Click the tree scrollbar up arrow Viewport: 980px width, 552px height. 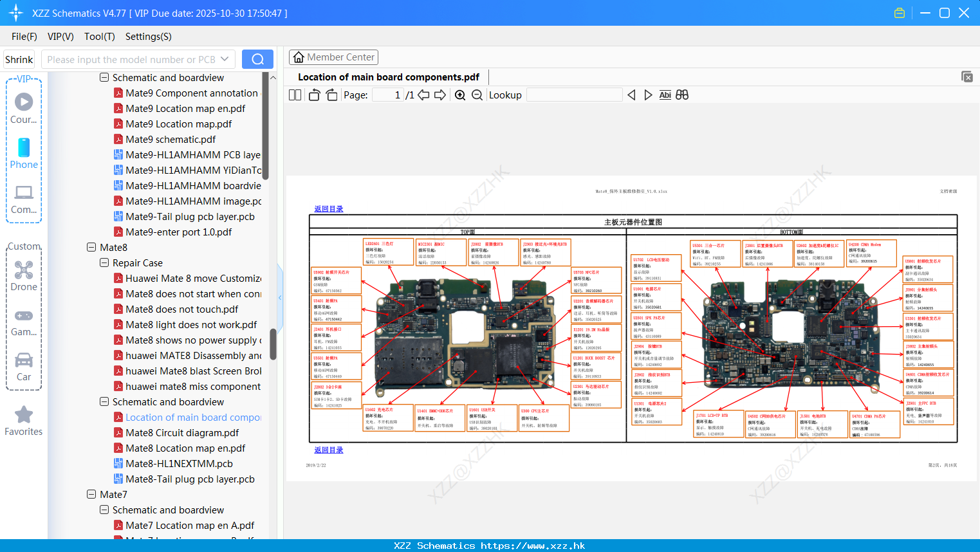[x=273, y=77]
